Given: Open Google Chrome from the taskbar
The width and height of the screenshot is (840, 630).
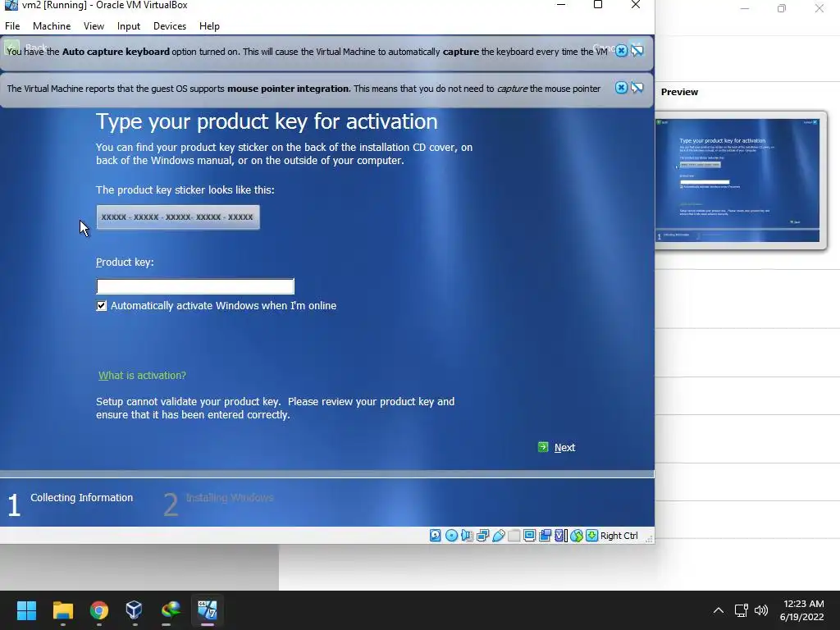Looking at the screenshot, I should pyautogui.click(x=99, y=610).
